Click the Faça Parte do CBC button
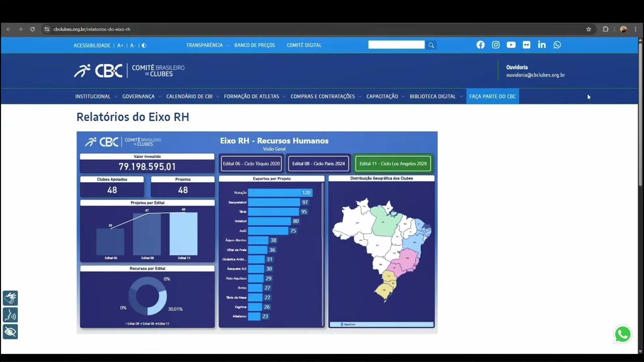 pyautogui.click(x=493, y=97)
